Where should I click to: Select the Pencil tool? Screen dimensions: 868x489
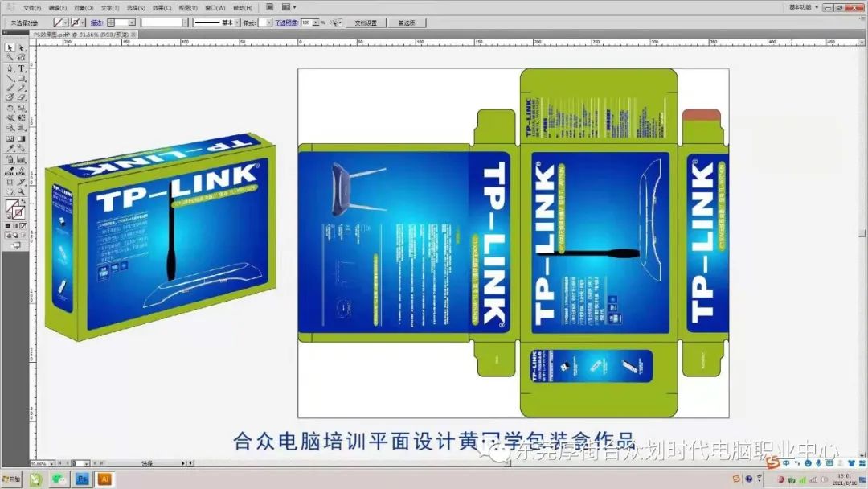(21, 88)
